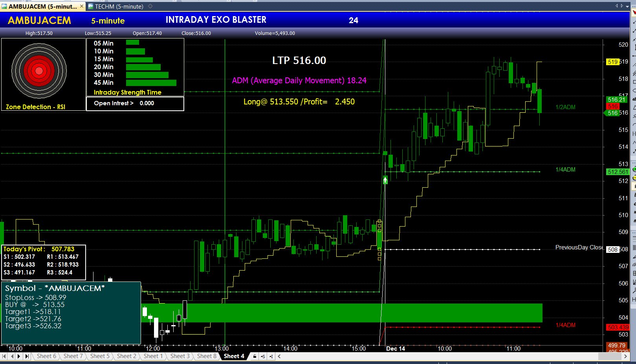Select the Sheet 8 tab
This screenshot has height=364, width=636.
207,356
